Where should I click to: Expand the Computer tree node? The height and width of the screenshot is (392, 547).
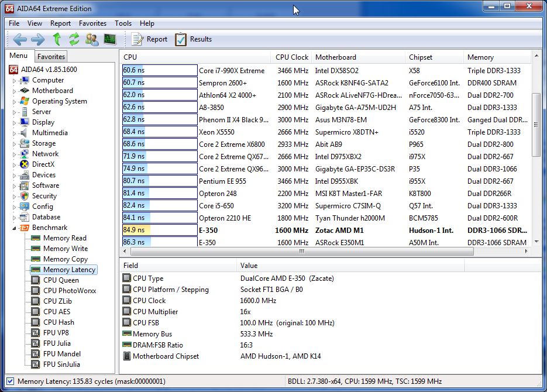[x=15, y=81]
